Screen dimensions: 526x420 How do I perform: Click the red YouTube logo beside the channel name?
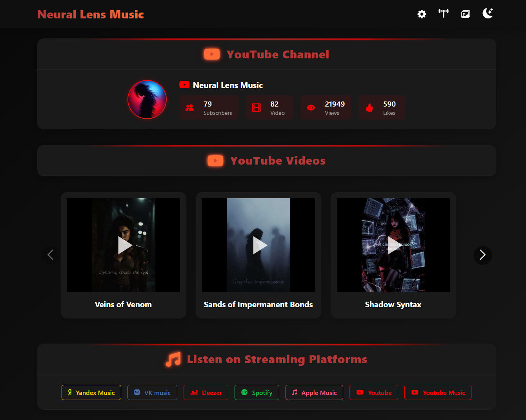click(x=184, y=85)
